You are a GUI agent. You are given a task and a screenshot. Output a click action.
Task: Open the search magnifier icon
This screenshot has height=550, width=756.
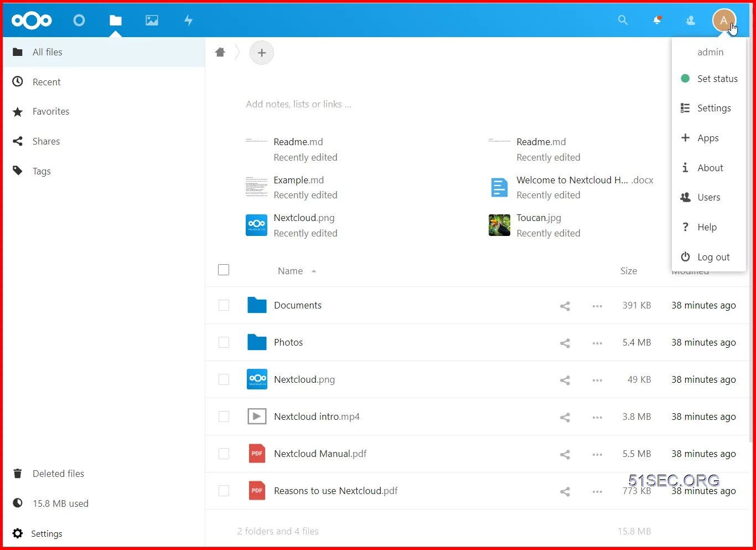coord(623,20)
